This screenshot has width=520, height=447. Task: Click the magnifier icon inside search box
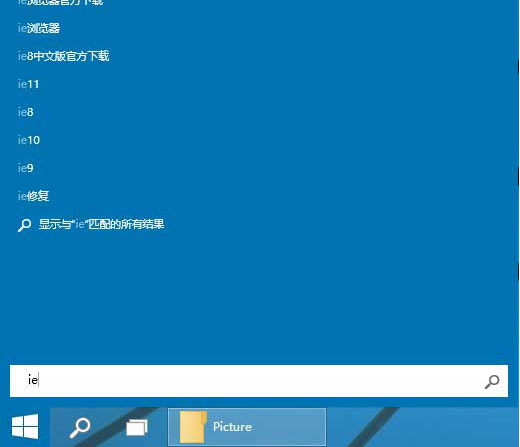coord(492,381)
